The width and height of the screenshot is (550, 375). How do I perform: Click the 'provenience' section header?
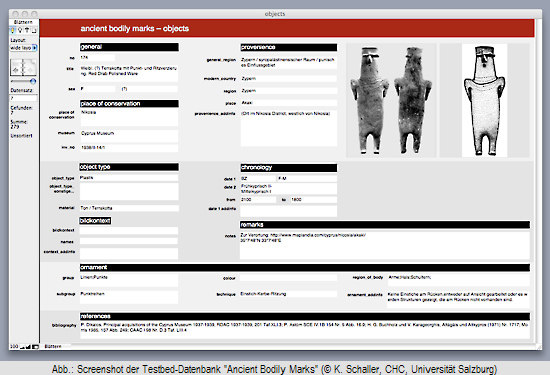(289, 47)
